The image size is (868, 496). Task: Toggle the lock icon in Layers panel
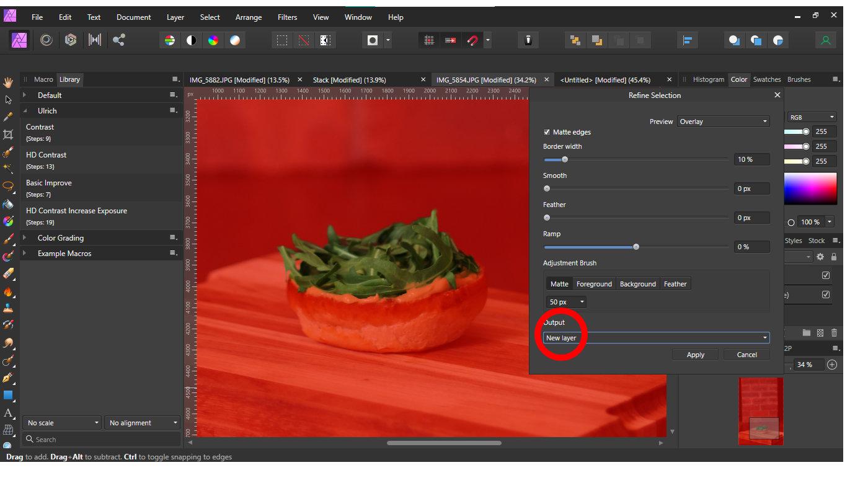pyautogui.click(x=834, y=257)
